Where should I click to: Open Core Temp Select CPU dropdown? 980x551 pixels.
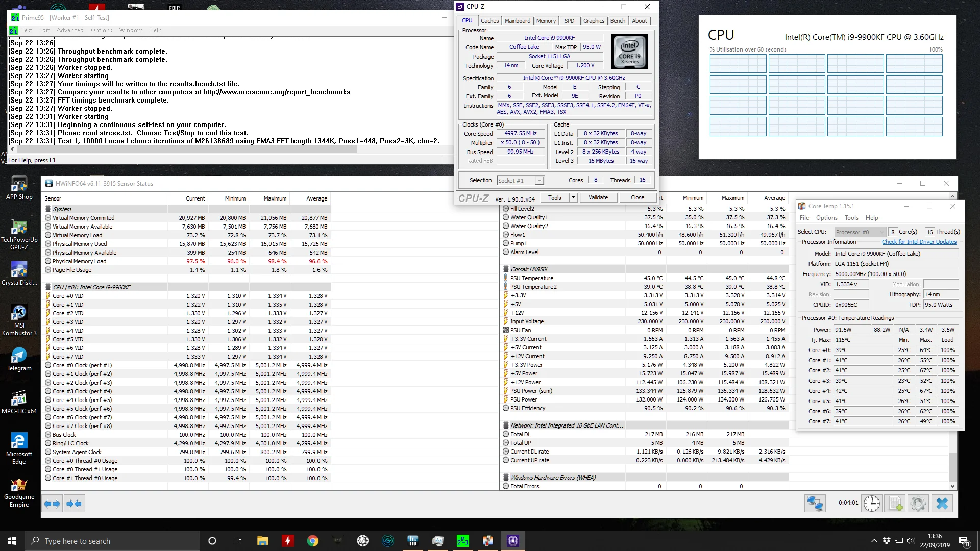click(x=860, y=232)
